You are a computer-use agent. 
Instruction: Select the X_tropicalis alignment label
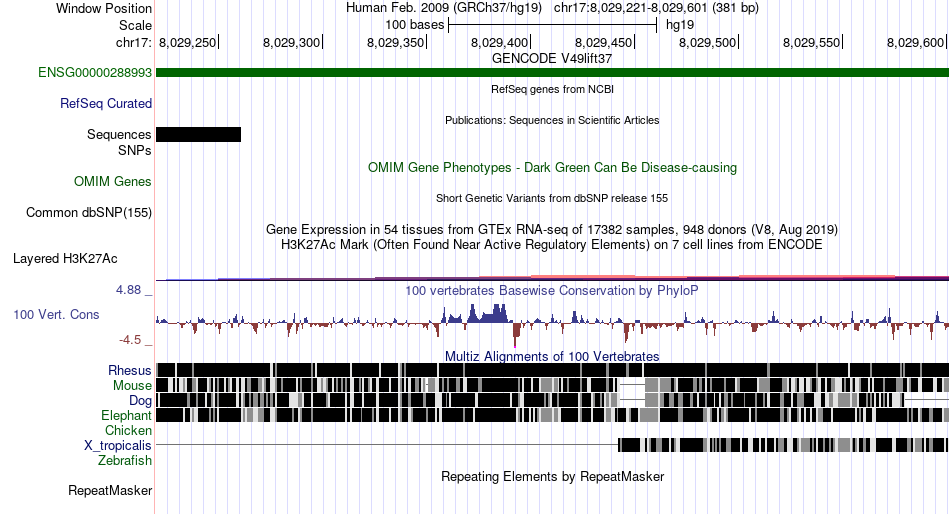click(118, 446)
